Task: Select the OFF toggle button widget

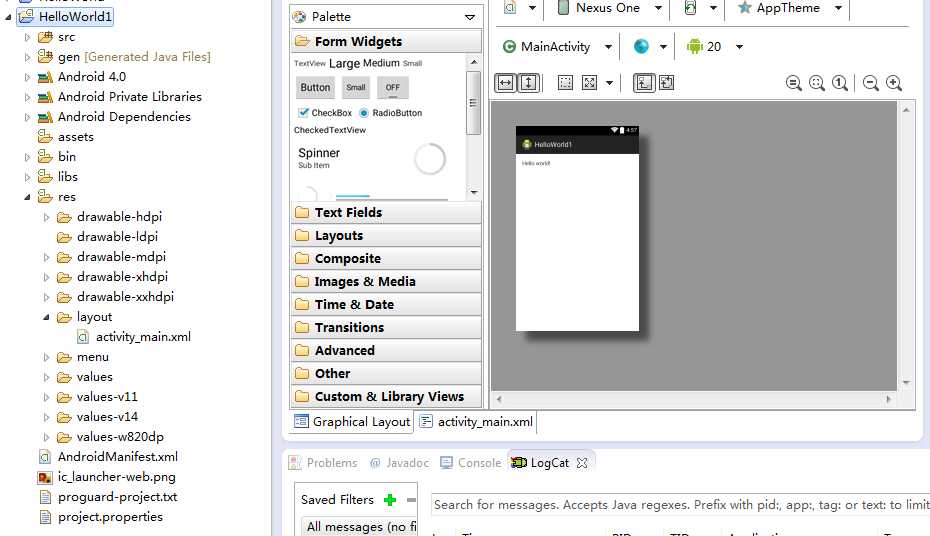Action: 393,88
